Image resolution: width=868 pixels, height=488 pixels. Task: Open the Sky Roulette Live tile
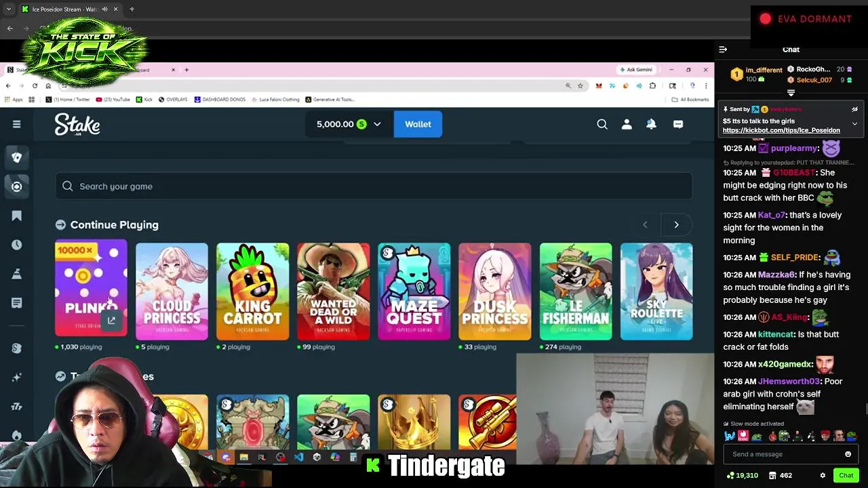[656, 291]
